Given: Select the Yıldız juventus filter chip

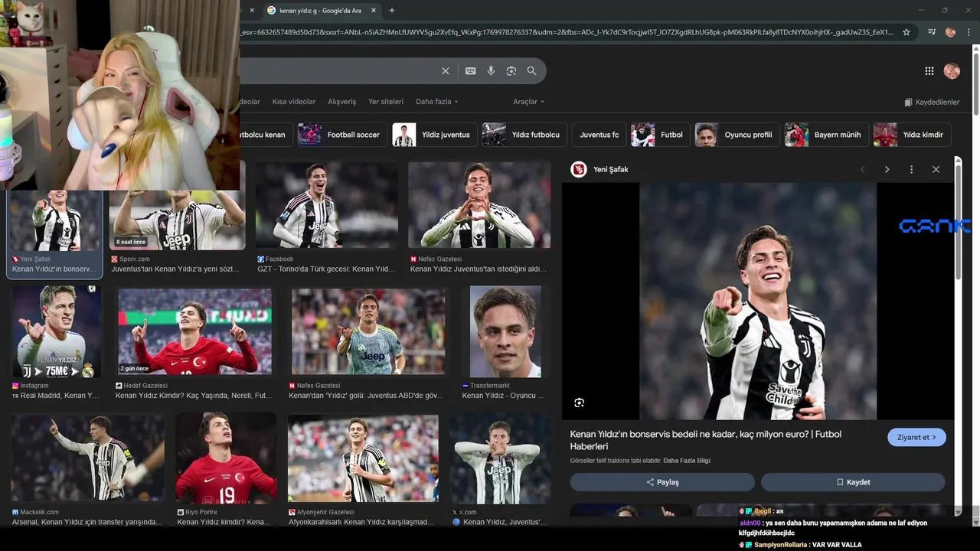Looking at the screenshot, I should 435,135.
